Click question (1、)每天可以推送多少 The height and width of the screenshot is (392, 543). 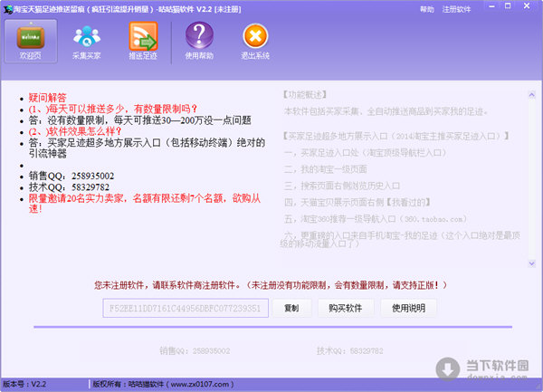(x=112, y=109)
